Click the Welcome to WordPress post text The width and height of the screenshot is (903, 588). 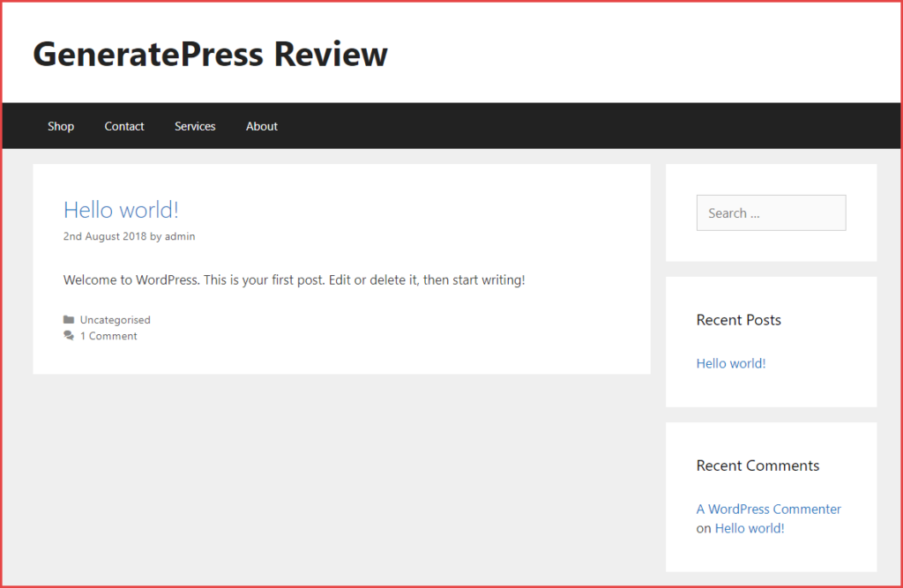[294, 279]
